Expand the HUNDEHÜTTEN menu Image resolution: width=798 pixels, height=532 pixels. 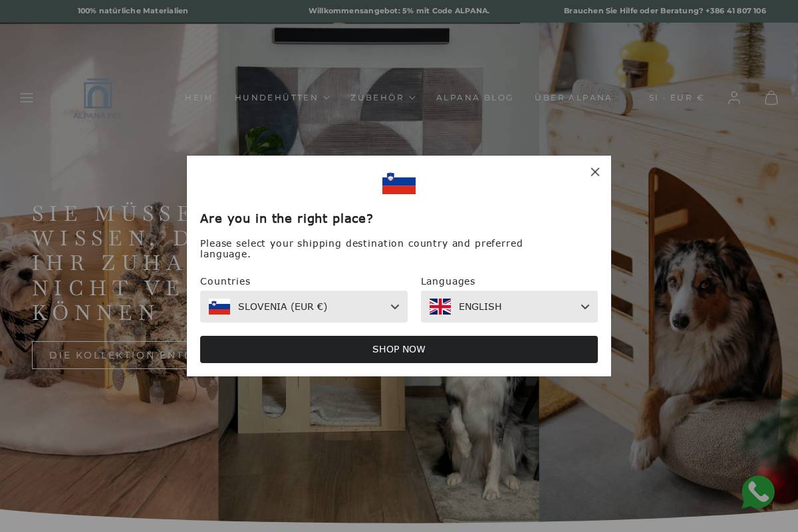pos(282,98)
